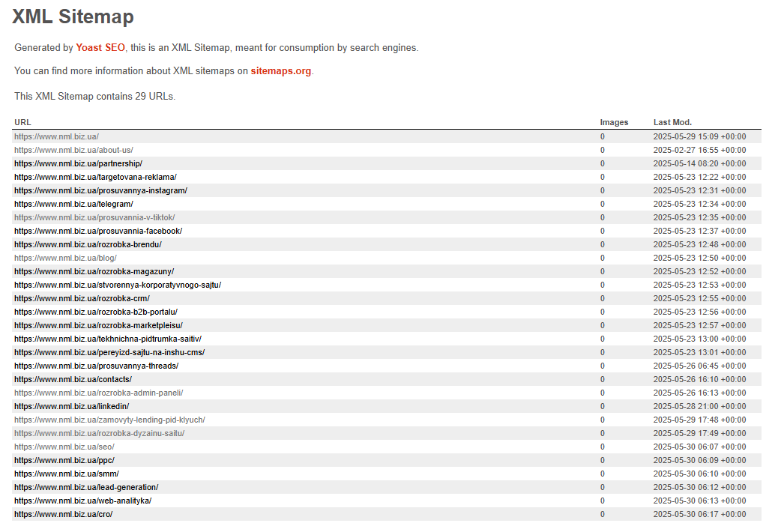Viewport: 778px width, 532px height.
Task: Open the ppc page link
Action: point(64,460)
